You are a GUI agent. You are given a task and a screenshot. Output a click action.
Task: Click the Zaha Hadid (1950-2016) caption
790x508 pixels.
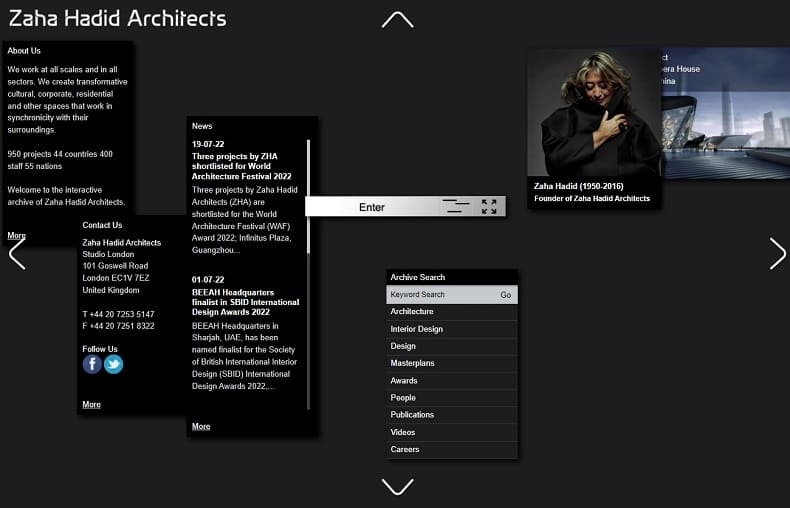click(x=578, y=186)
